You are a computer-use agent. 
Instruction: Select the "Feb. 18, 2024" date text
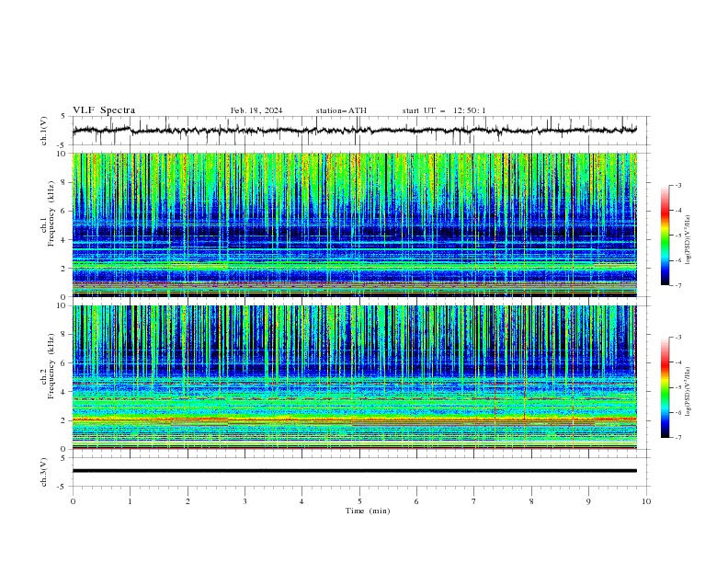click(256, 110)
